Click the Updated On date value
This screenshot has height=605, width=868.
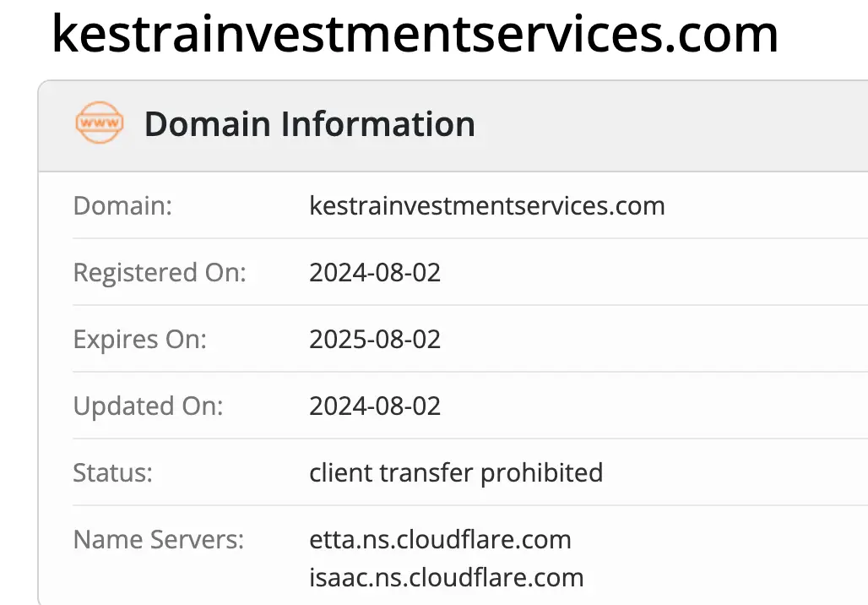point(375,406)
